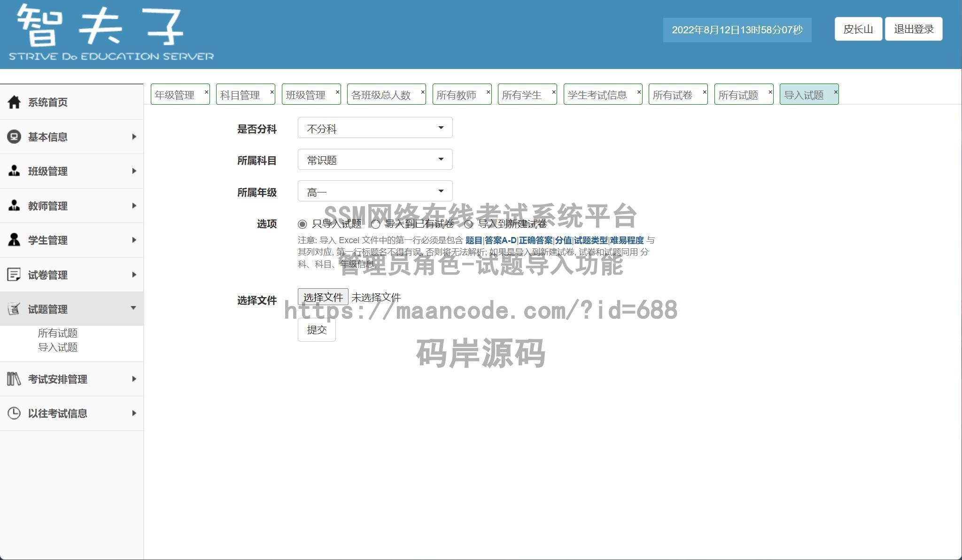Go to 系统首页 in the sidebar
Image resolution: width=962 pixels, height=560 pixels.
(71, 102)
